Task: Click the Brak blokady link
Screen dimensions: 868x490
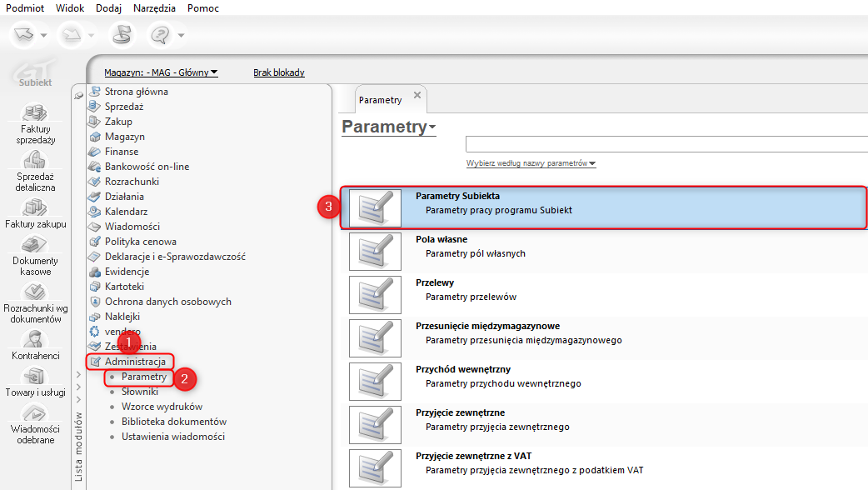Action: pyautogui.click(x=279, y=72)
